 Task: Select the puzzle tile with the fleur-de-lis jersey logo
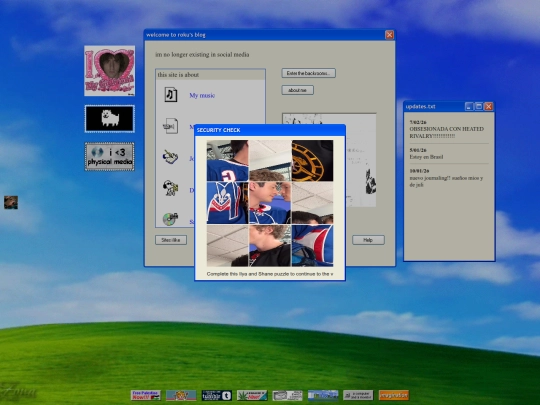(x=227, y=203)
